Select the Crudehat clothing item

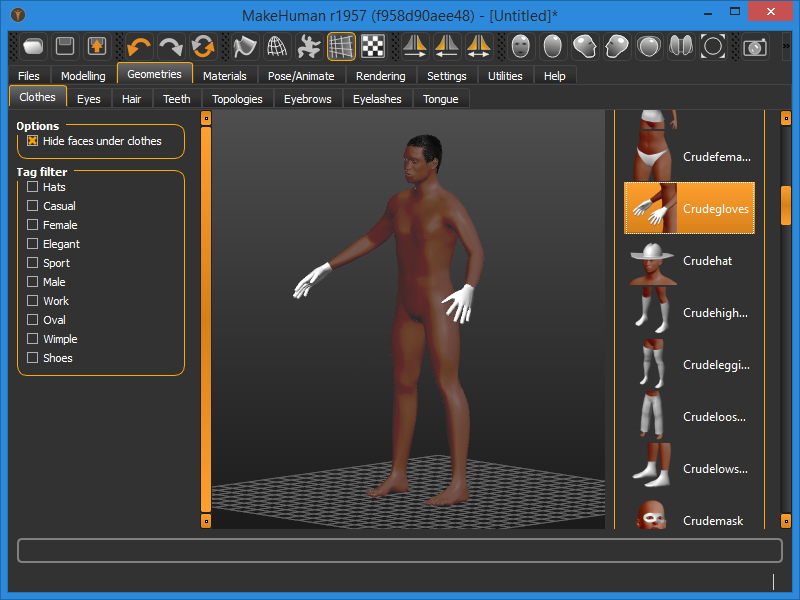[689, 261]
